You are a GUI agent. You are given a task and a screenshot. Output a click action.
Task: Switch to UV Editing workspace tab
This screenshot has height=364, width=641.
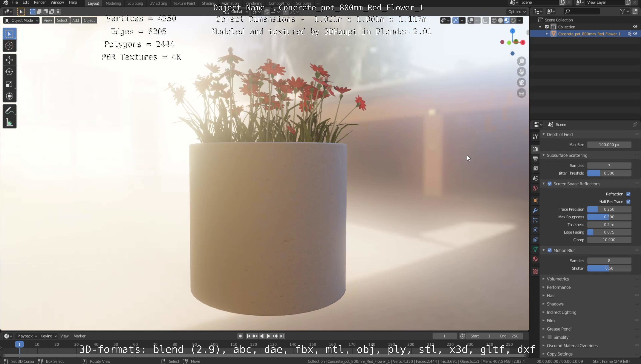coord(158,3)
